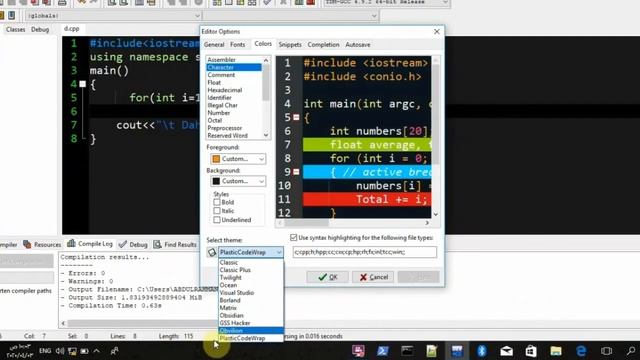
Task: Click the Resources tab icon in the bottom panel
Action: point(27,244)
